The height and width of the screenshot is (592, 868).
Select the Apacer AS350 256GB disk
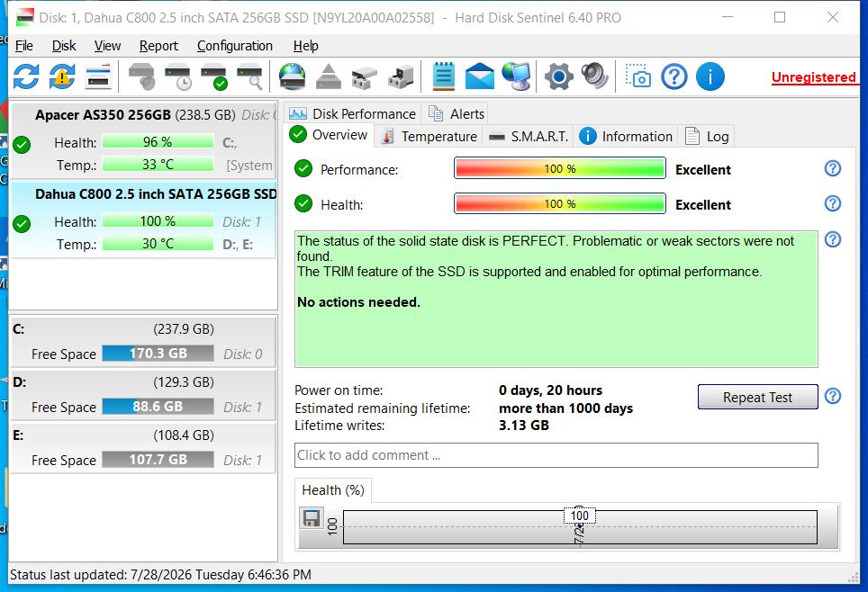pyautogui.click(x=144, y=140)
